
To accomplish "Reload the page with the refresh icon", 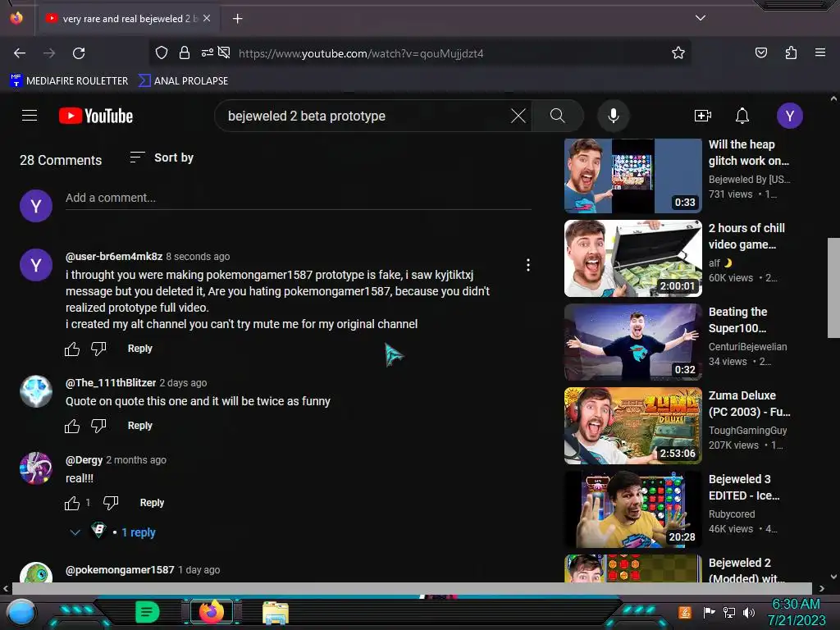I will [x=79, y=53].
